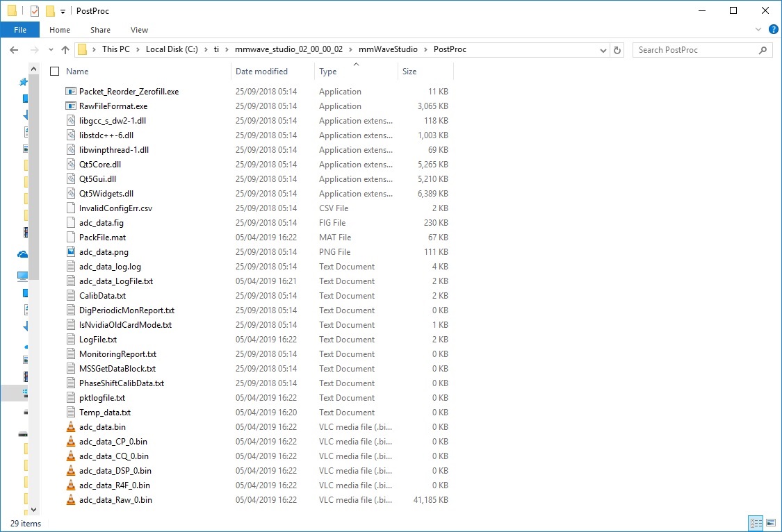This screenshot has width=782, height=532.
Task: Select file libstdc++-6.dll
Action: pyautogui.click(x=106, y=135)
